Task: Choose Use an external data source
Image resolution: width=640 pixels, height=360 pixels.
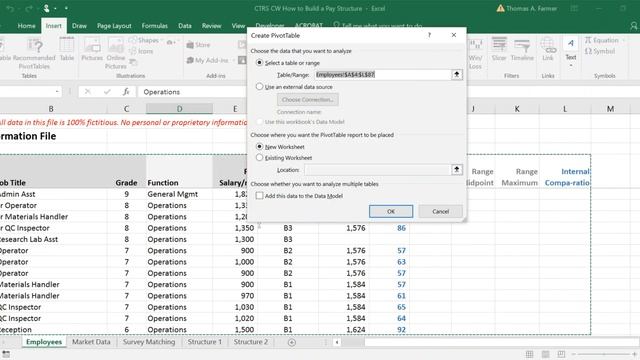Action: pos(259,87)
